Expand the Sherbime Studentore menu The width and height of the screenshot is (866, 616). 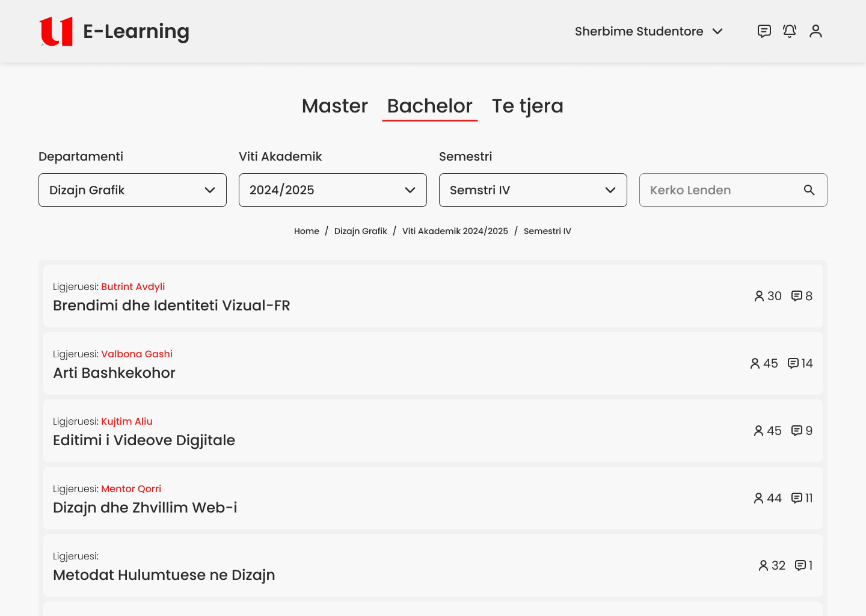(x=649, y=31)
